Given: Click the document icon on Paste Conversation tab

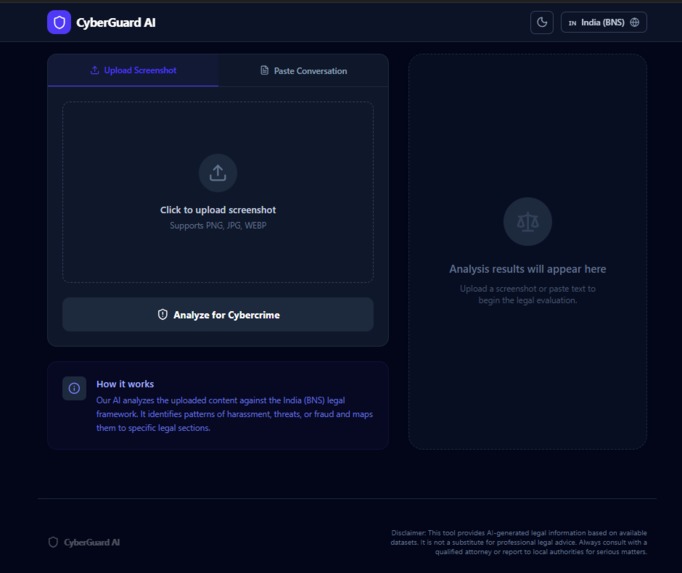Looking at the screenshot, I should coord(264,70).
